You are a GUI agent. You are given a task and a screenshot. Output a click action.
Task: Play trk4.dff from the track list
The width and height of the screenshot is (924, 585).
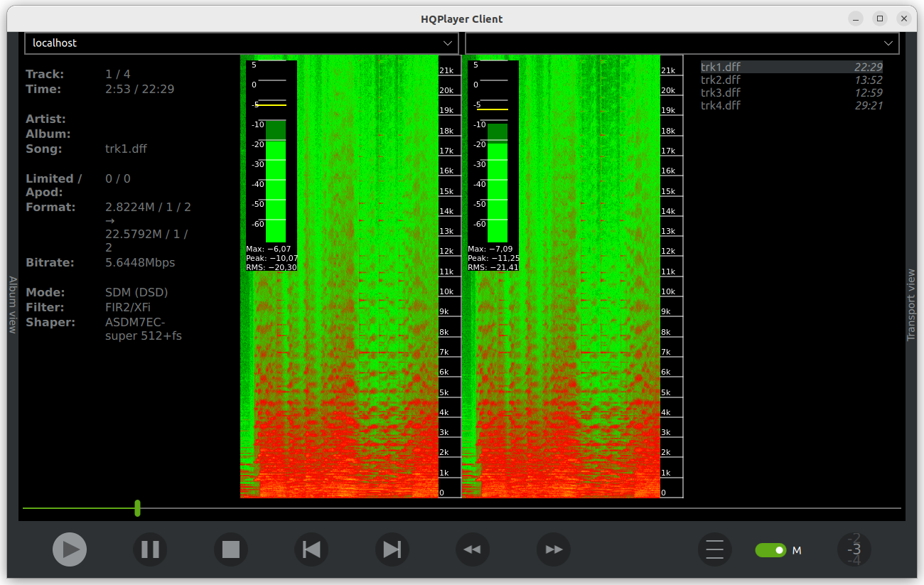coord(721,105)
